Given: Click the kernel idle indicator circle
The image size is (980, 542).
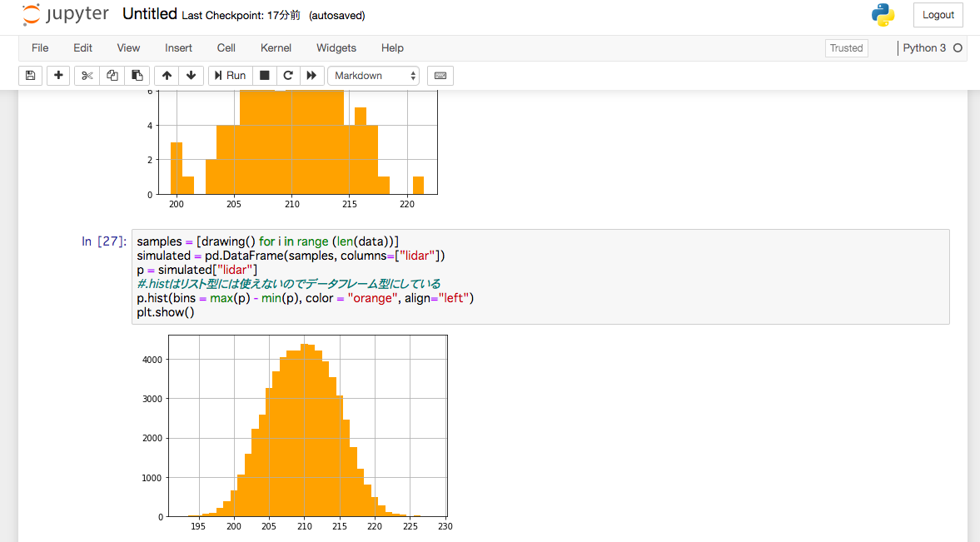Looking at the screenshot, I should 958,48.
